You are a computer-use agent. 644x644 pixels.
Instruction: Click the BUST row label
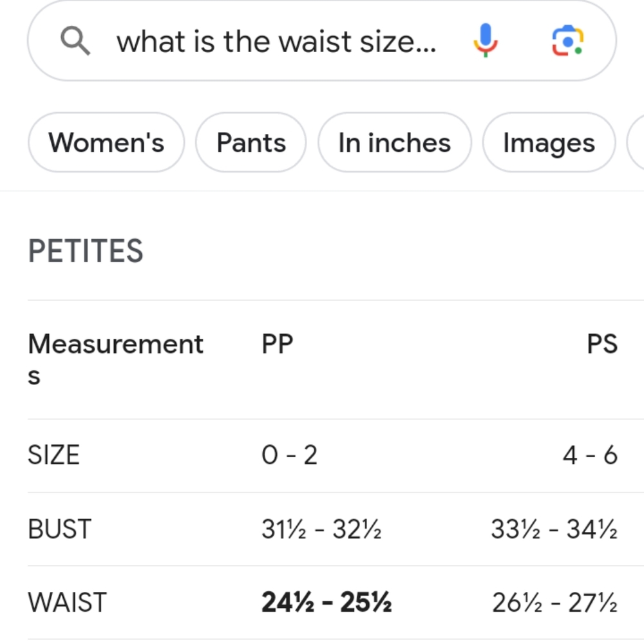point(59,529)
